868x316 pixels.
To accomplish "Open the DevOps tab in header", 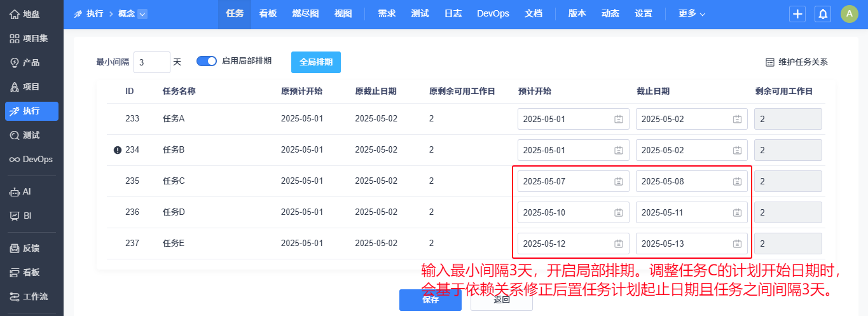I will pyautogui.click(x=493, y=14).
